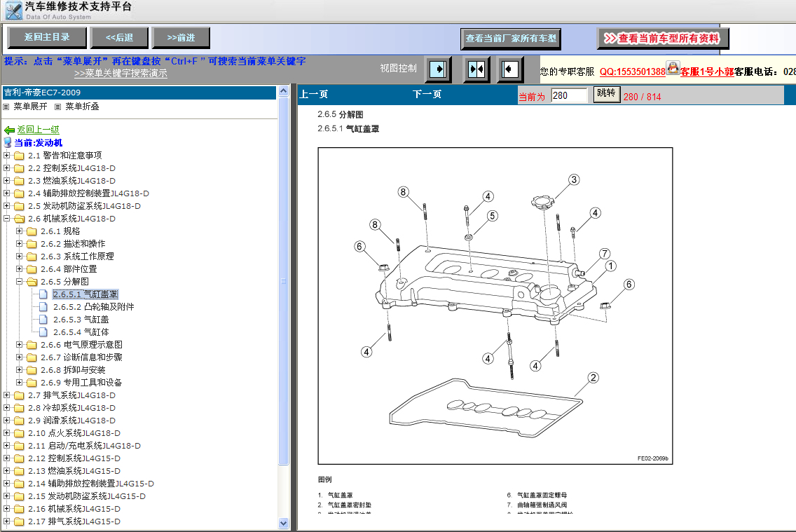Go to 下一页 next page

(427, 95)
